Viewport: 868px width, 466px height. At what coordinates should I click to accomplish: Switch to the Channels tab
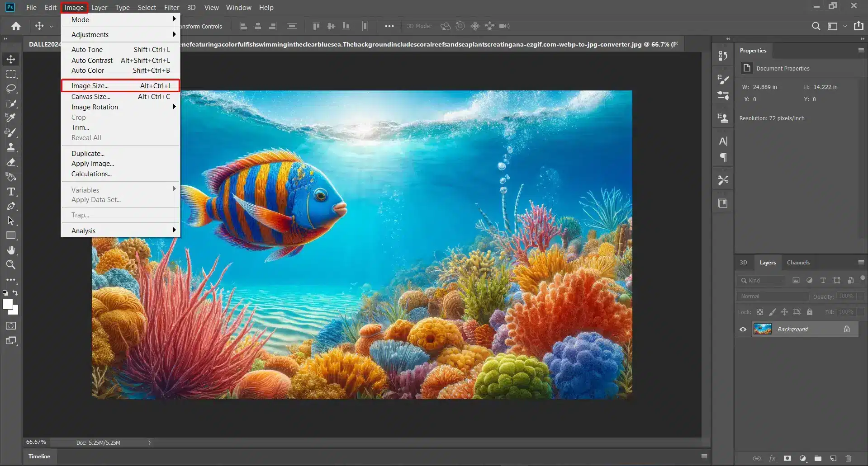(x=798, y=263)
